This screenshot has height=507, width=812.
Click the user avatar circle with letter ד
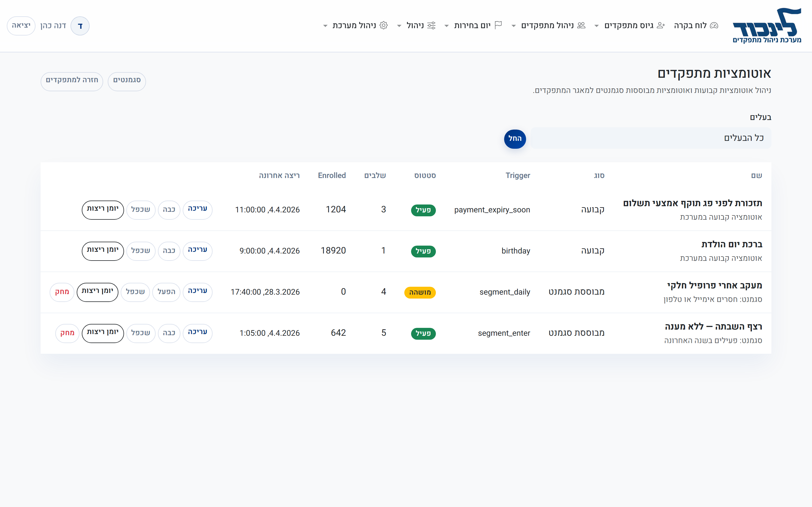click(x=80, y=26)
